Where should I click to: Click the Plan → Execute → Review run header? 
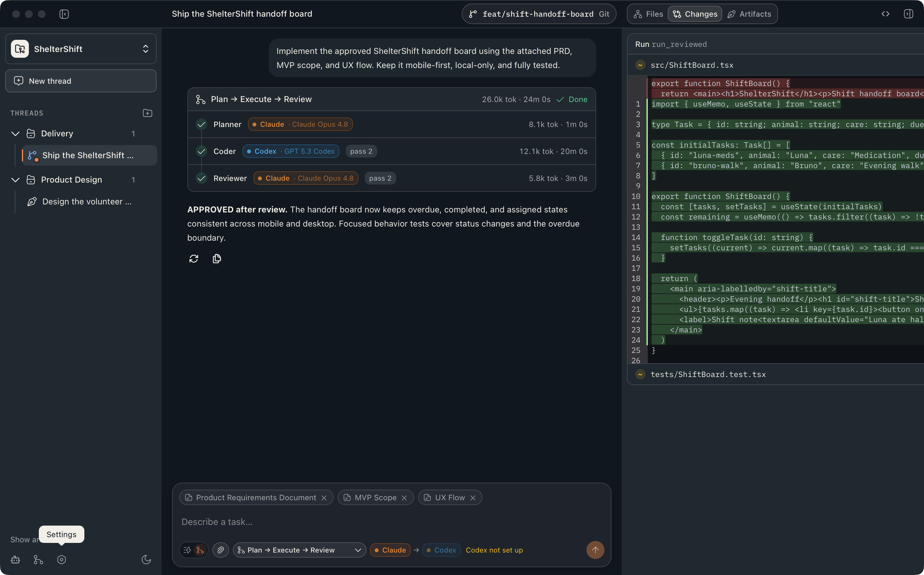point(391,99)
